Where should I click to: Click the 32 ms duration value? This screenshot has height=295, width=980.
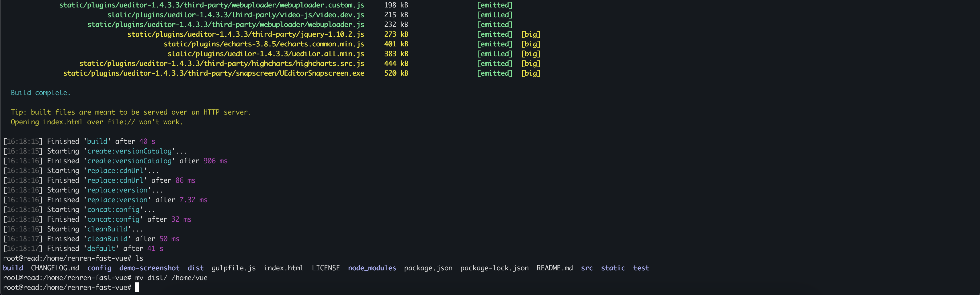pos(181,219)
